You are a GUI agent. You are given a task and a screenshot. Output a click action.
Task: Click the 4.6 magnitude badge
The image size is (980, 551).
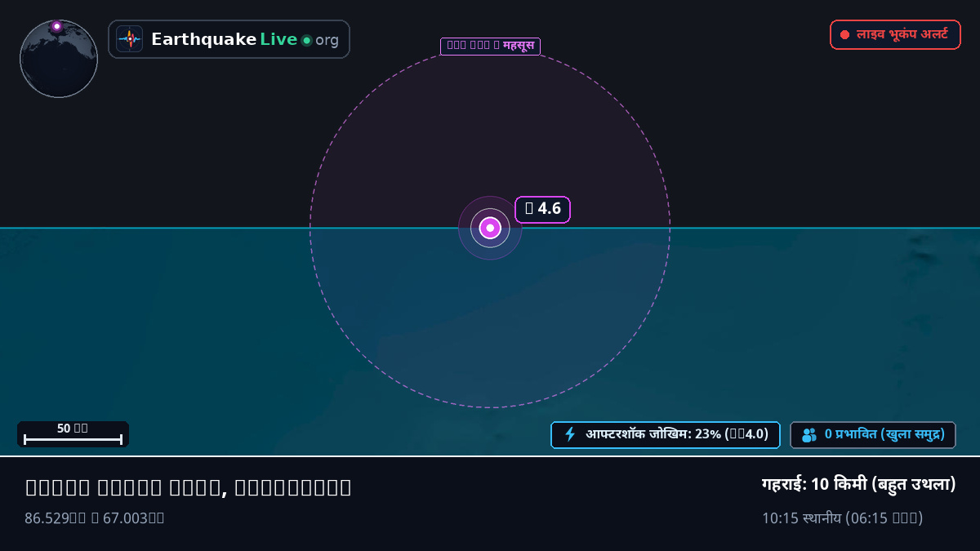542,209
